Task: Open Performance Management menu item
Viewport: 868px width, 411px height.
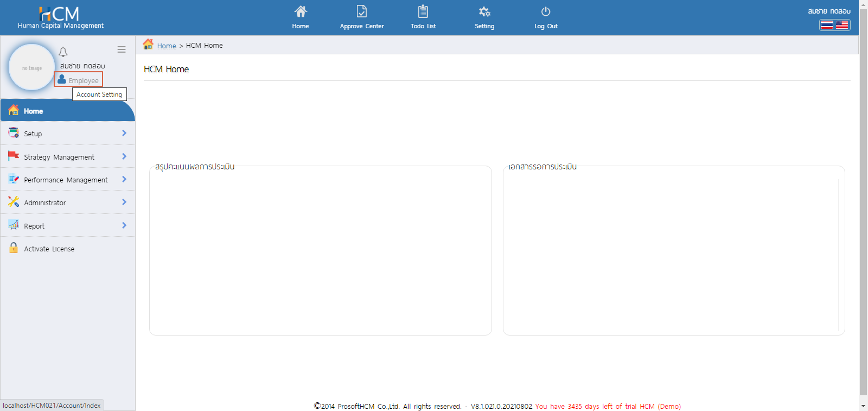Action: tap(67, 179)
